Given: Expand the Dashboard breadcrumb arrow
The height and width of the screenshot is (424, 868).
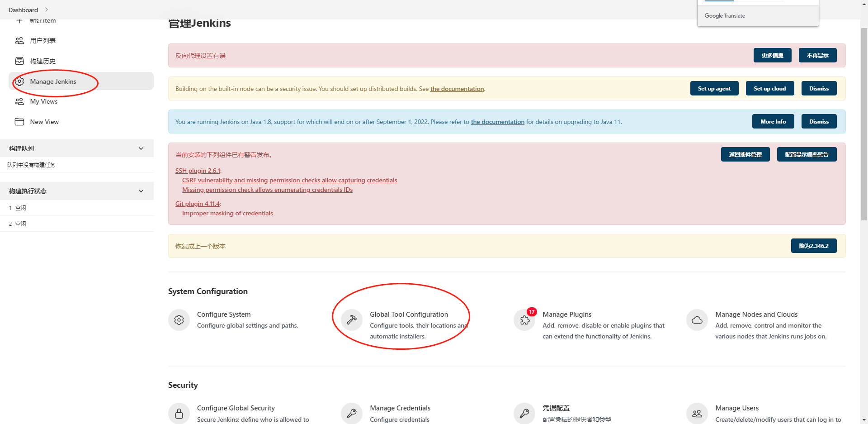Looking at the screenshot, I should pyautogui.click(x=47, y=10).
